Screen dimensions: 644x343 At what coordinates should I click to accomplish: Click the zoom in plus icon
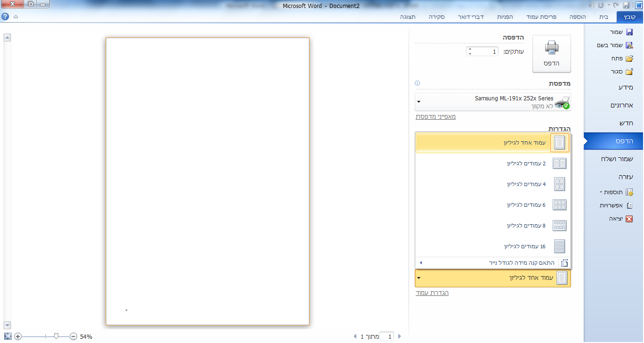click(x=18, y=336)
